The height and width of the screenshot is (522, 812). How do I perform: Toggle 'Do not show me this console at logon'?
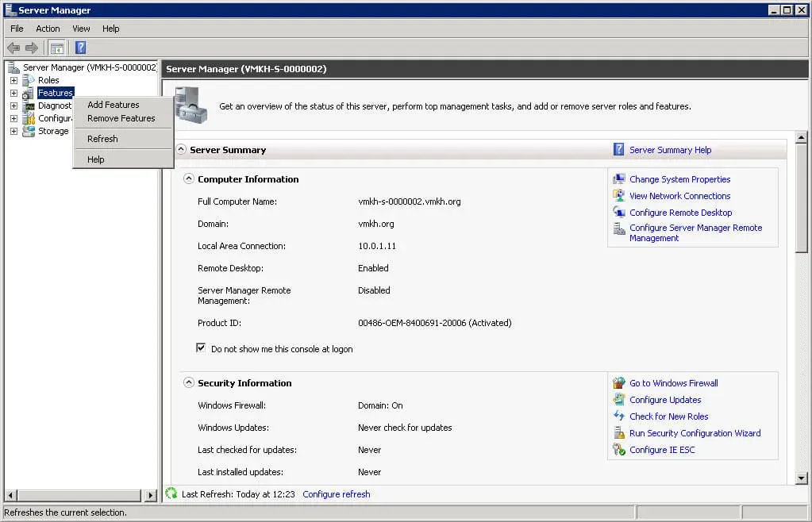coord(201,348)
